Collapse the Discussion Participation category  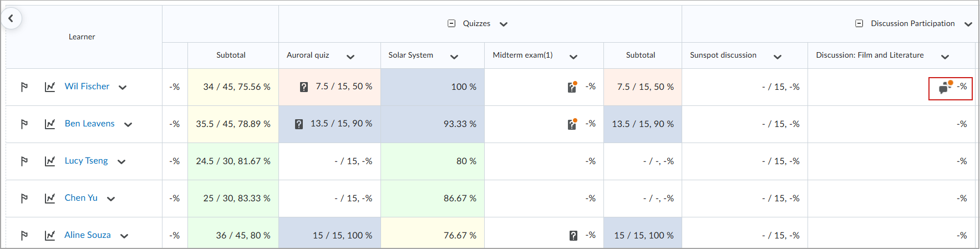tap(859, 24)
